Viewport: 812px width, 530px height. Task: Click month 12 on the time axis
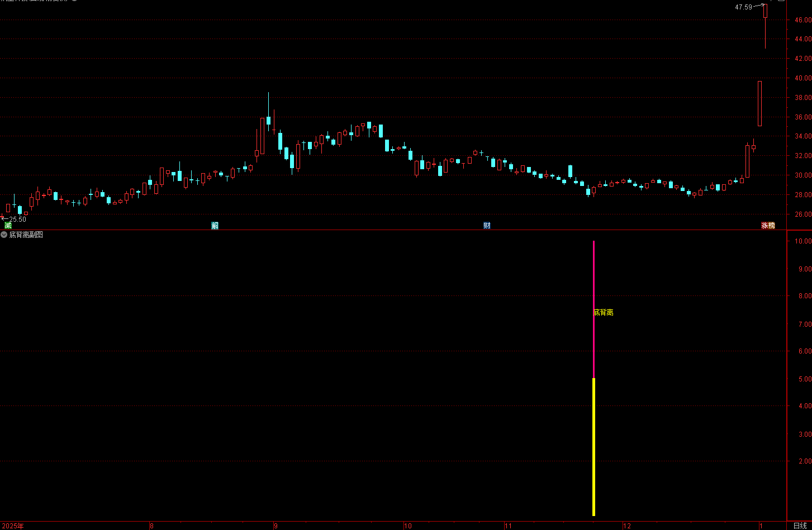(x=627, y=526)
